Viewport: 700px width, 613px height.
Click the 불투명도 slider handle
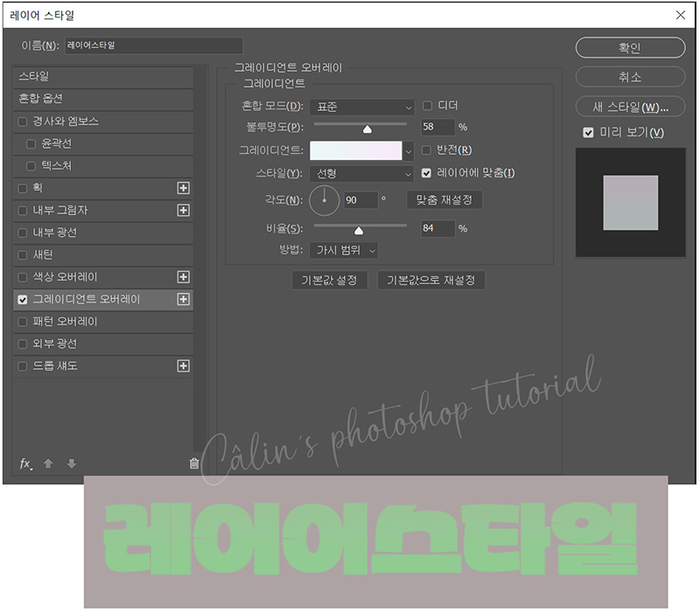[367, 129]
